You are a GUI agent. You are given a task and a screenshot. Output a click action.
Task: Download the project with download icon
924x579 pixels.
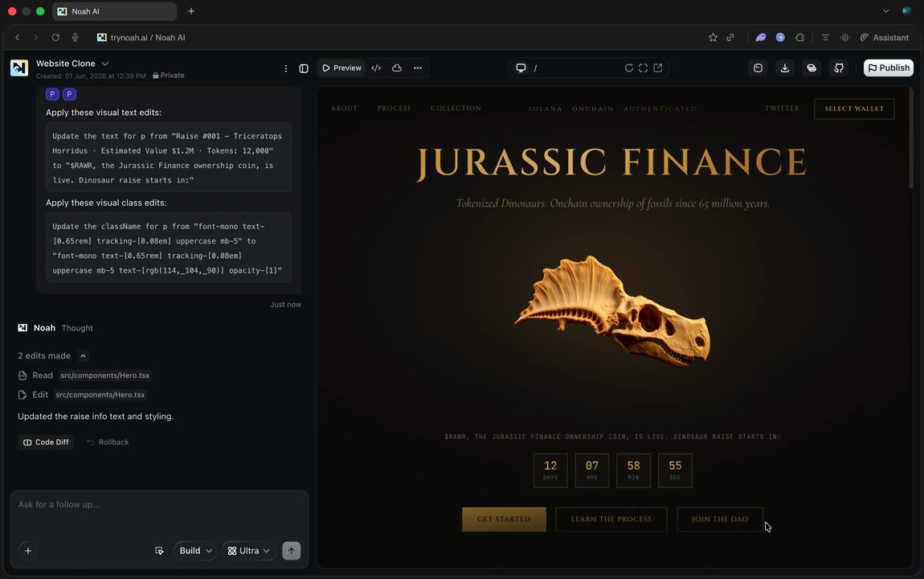click(x=785, y=68)
